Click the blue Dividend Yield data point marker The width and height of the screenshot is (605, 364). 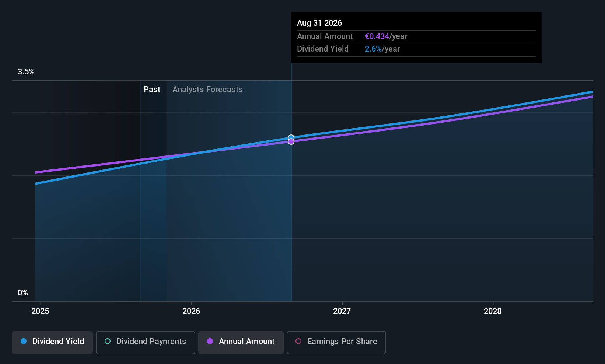coord(291,137)
